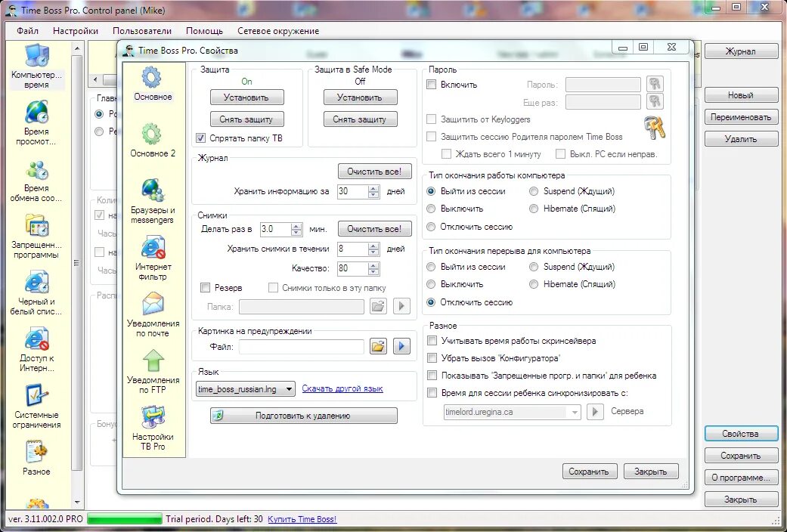The image size is (787, 532).
Task: Decrease snapshot Качество spinner
Action: (373, 271)
